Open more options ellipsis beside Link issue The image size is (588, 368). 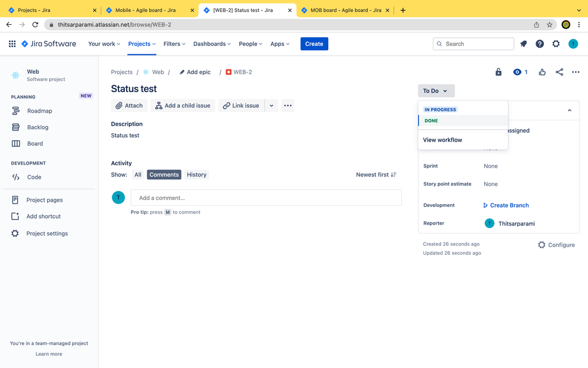click(x=288, y=106)
